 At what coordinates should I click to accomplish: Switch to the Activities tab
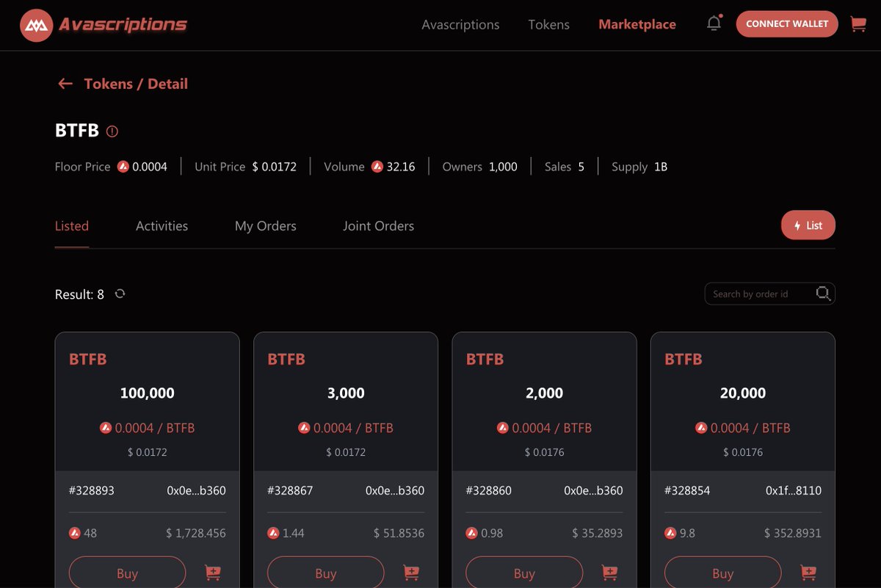tap(162, 226)
